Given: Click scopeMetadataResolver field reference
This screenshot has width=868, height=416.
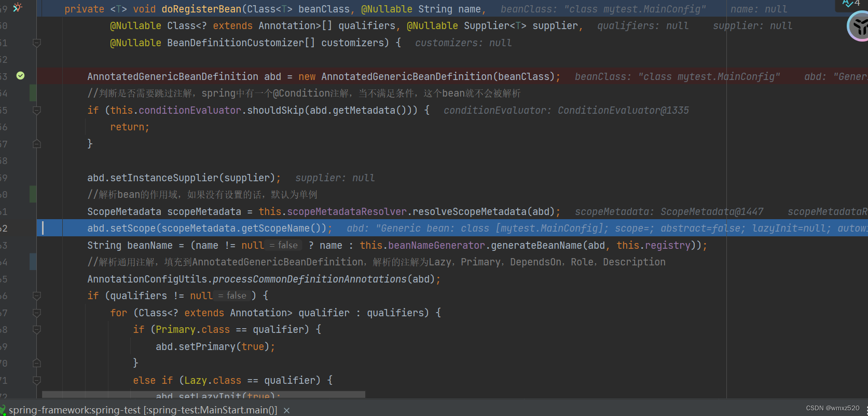Looking at the screenshot, I should pyautogui.click(x=347, y=211).
